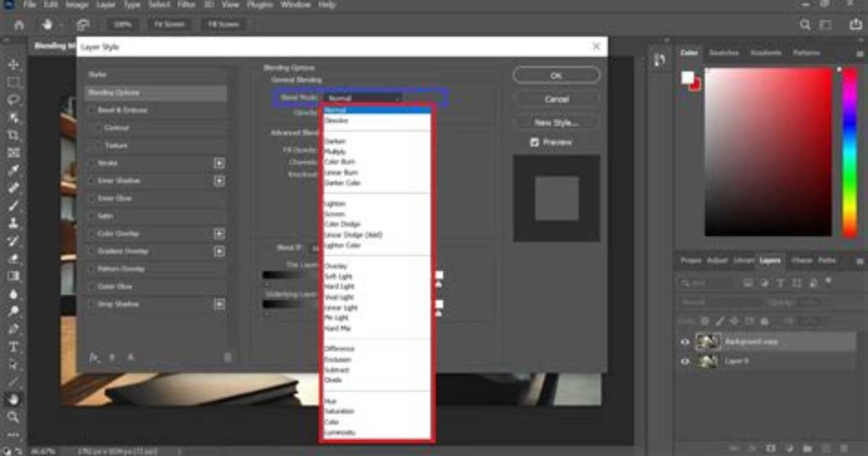Add another Drop Shadow with plus button

(x=219, y=304)
